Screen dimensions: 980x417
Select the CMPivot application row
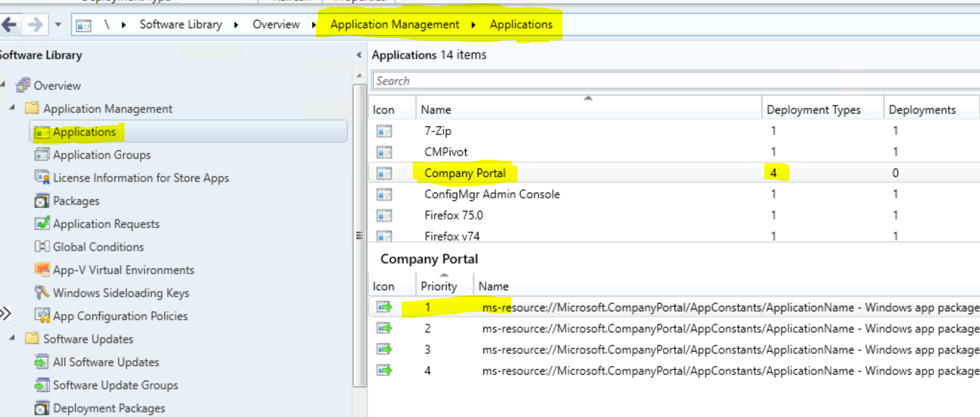(674, 152)
